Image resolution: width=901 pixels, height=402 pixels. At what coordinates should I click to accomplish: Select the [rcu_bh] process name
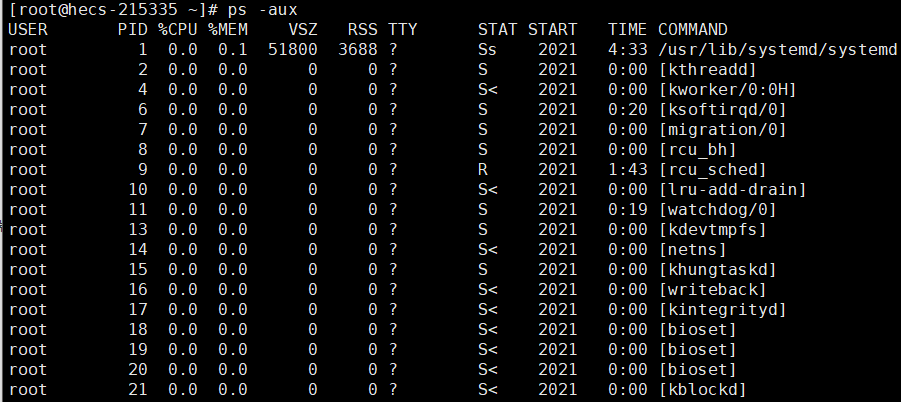(x=698, y=150)
